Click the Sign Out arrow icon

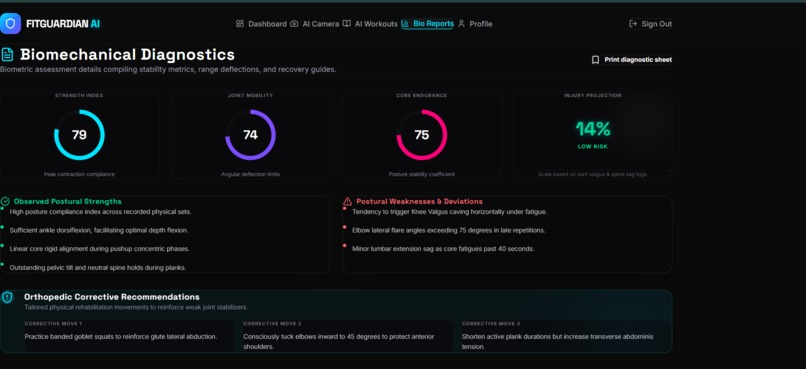click(x=633, y=24)
